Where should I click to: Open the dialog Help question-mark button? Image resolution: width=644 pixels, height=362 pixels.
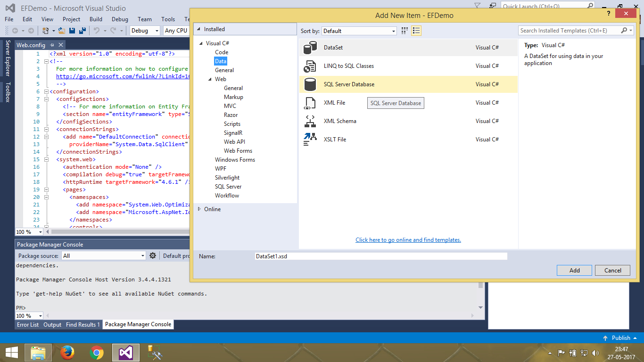[609, 14]
